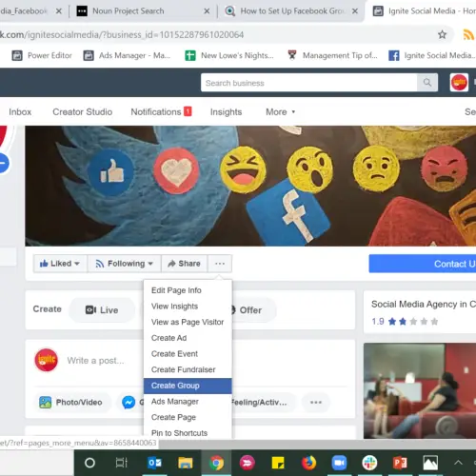
Task: Open PowerPoint from the taskbar
Action: pyautogui.click(x=400, y=463)
